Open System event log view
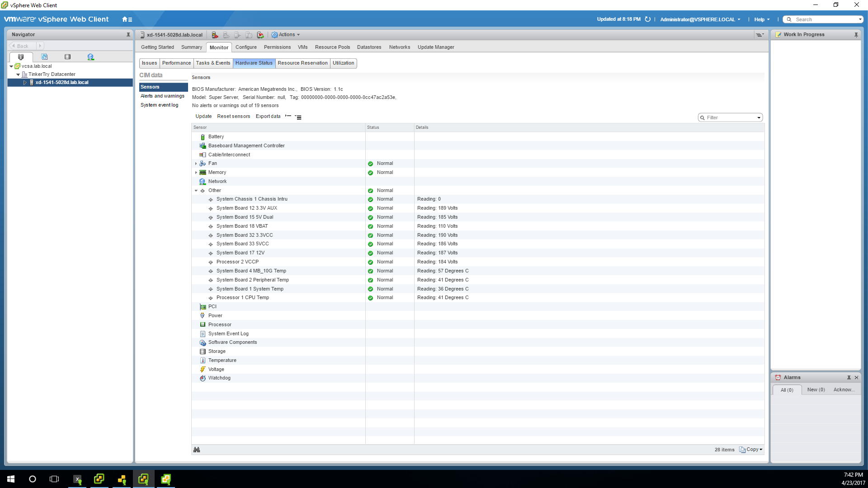The height and width of the screenshot is (488, 868). click(x=159, y=105)
